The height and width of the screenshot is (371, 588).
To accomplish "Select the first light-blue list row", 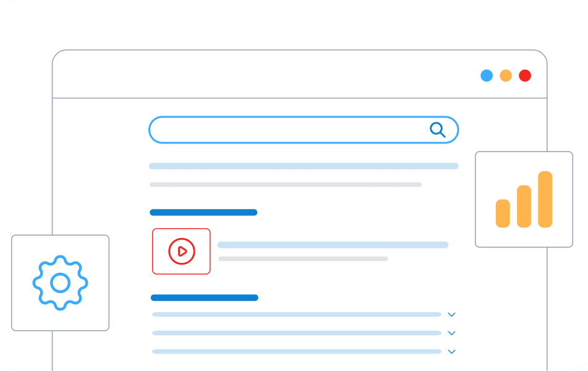I will click(x=296, y=315).
